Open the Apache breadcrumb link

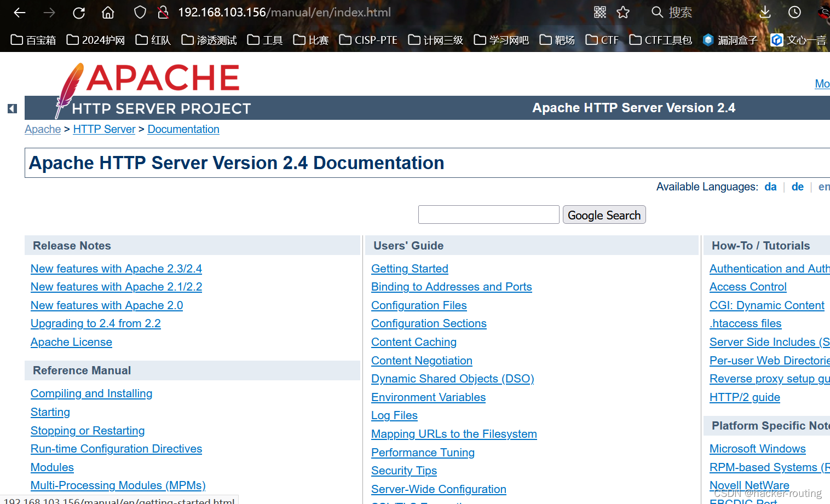[x=43, y=129]
